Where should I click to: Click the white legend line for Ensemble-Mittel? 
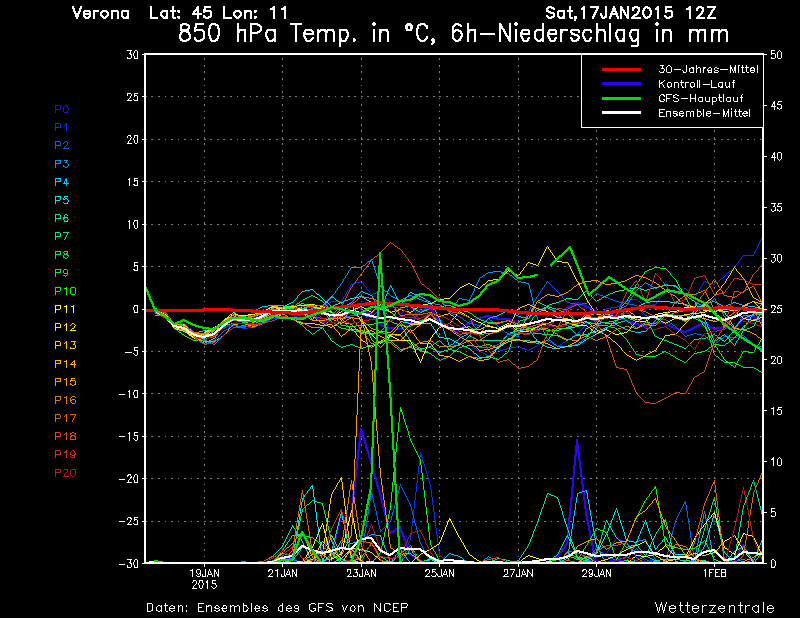coord(621,113)
